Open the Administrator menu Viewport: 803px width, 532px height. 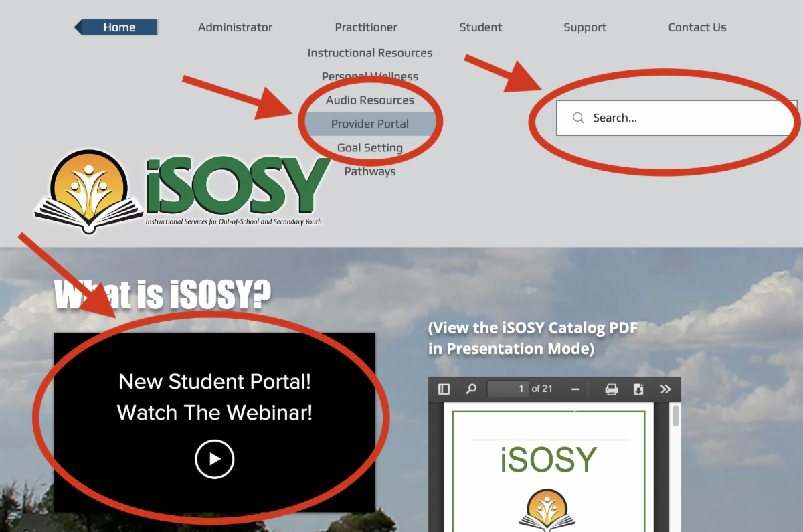coord(235,27)
